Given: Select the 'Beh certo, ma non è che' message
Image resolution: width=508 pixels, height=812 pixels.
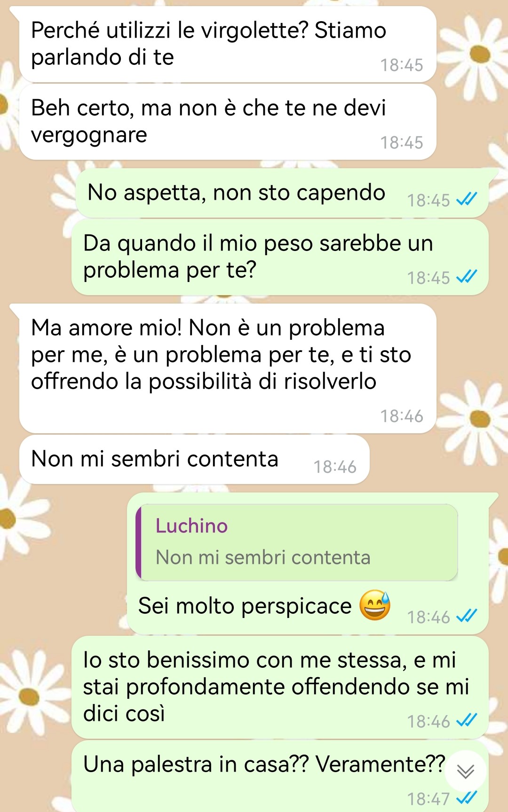Looking at the screenshot, I should point(228,122).
